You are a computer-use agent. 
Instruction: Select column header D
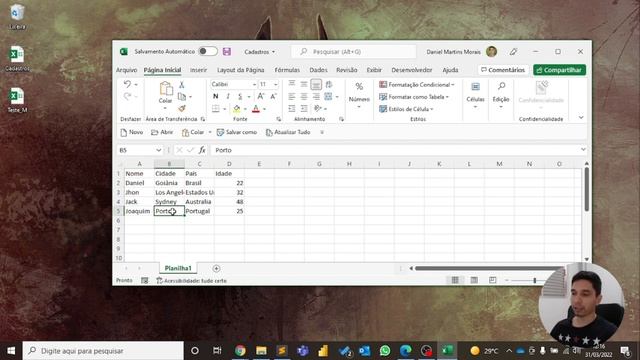point(229,164)
